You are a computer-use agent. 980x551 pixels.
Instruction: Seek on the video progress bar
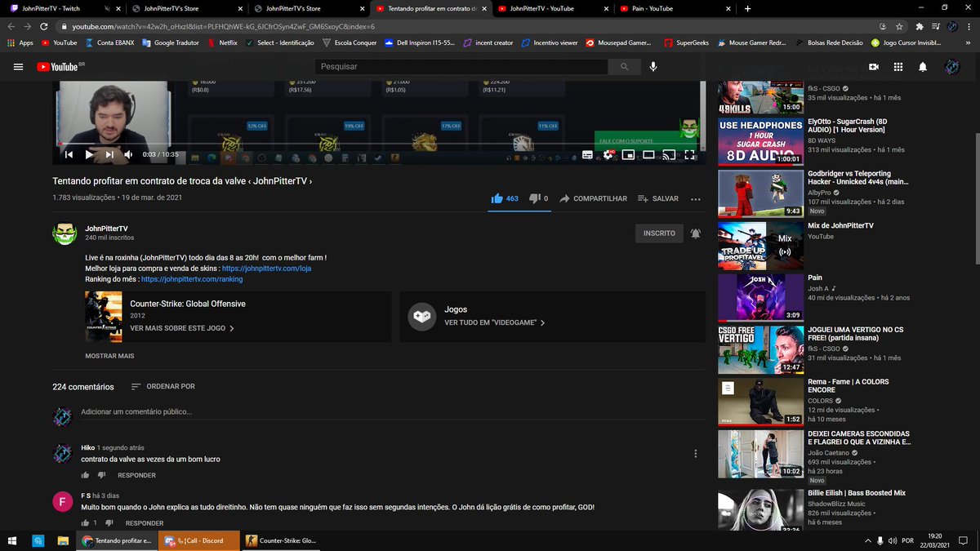(379, 144)
